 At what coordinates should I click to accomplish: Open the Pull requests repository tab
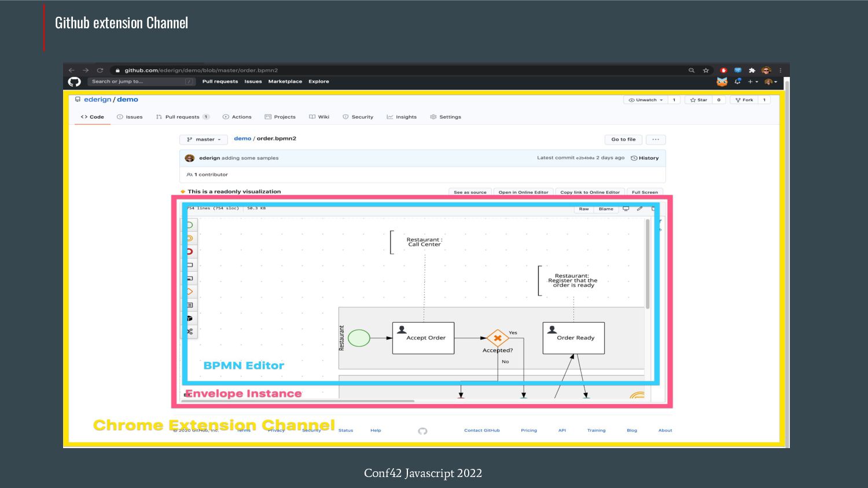182,117
